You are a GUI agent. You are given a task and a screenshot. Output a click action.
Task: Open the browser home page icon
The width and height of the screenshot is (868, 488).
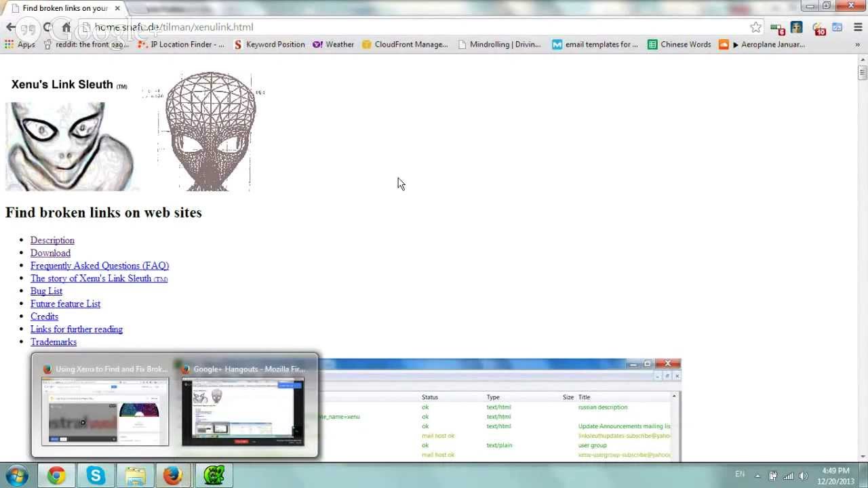click(x=66, y=27)
